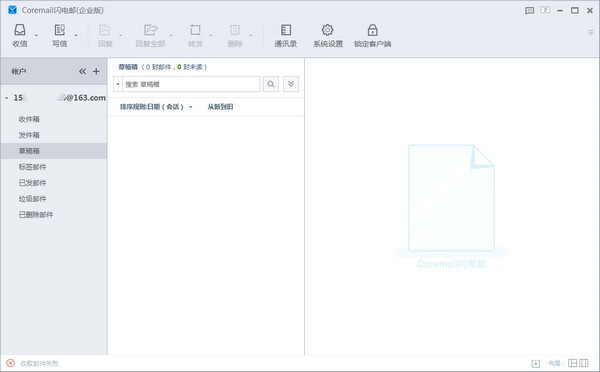Screen dimensions: 600x372
Task: Click the feedback message icon in title bar
Action: pyautogui.click(x=530, y=10)
